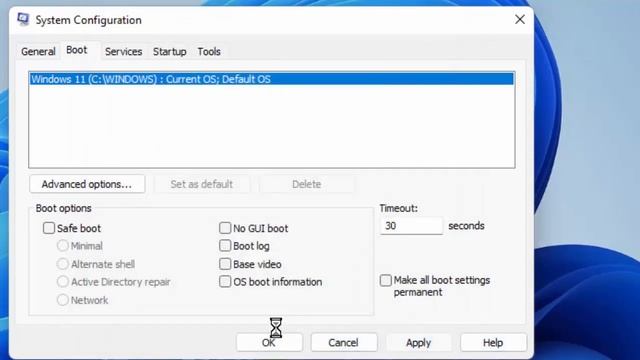Viewport: 640px width, 360px height.
Task: Open the Services tab
Action: [x=123, y=51]
